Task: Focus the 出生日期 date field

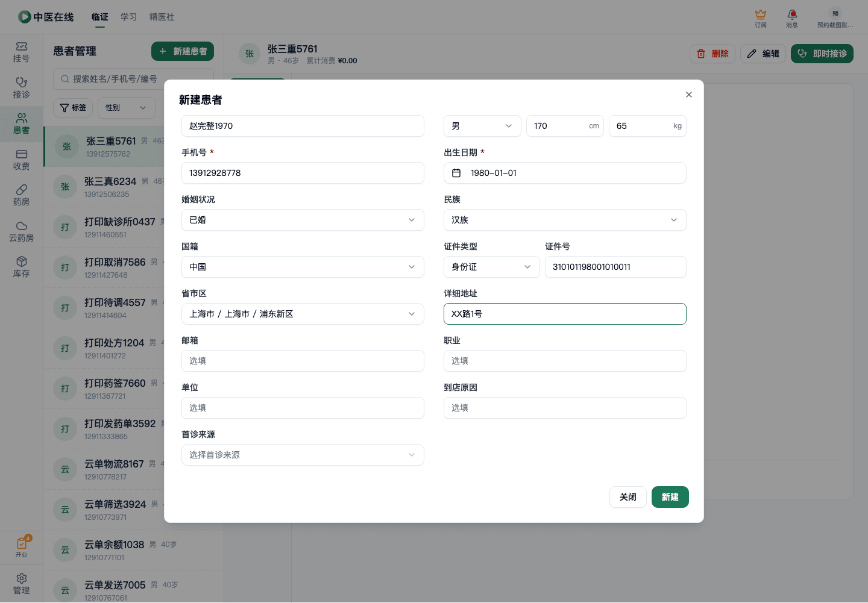Action: pos(565,173)
